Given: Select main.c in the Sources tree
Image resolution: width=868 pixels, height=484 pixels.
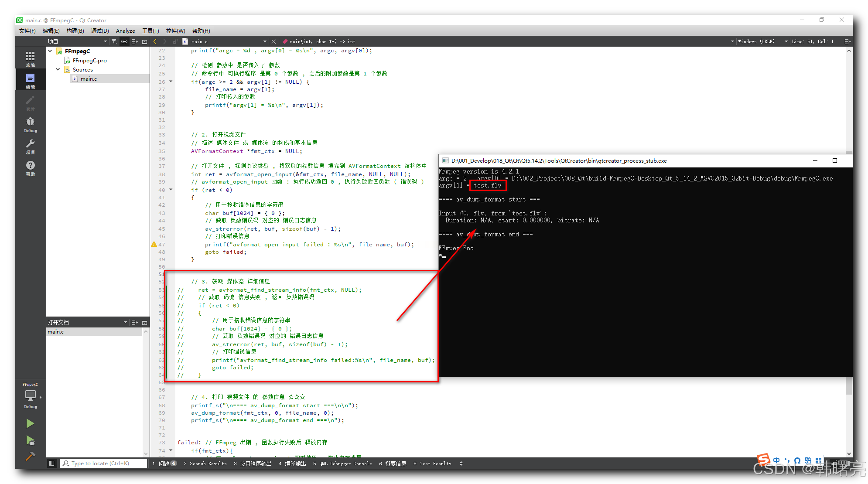Looking at the screenshot, I should [89, 78].
